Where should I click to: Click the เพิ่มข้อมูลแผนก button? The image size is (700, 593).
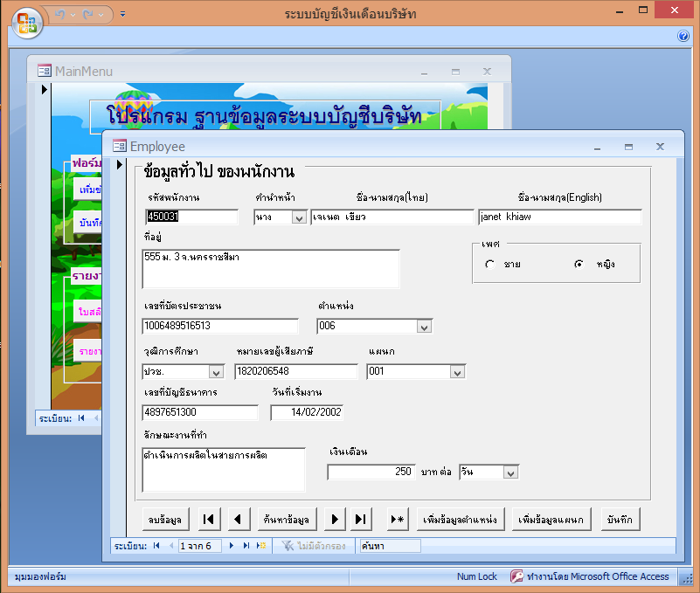click(551, 519)
